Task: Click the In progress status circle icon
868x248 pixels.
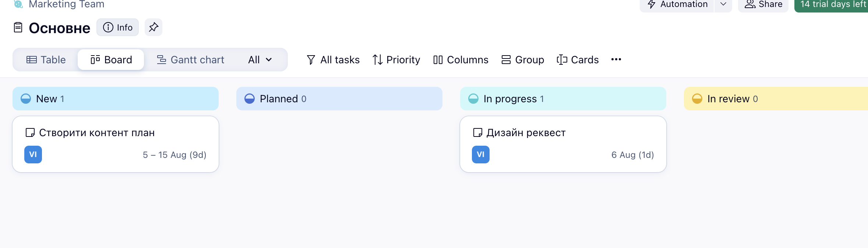Action: (x=473, y=99)
